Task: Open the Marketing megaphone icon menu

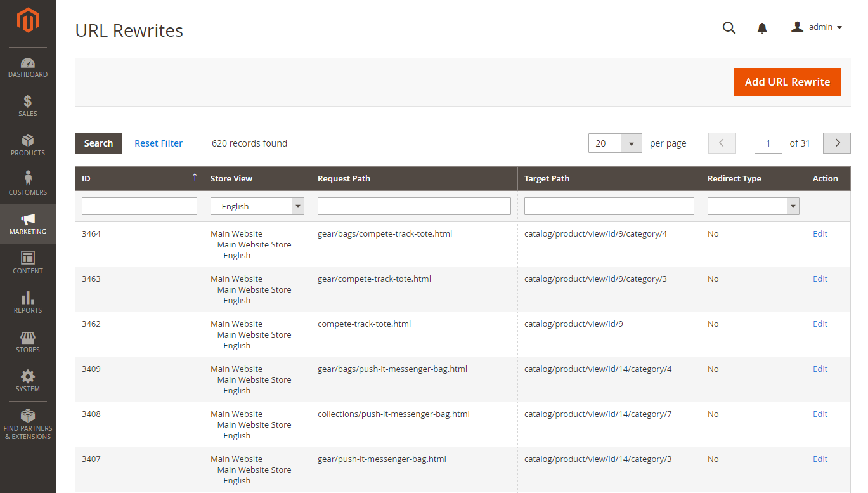Action: point(28,224)
